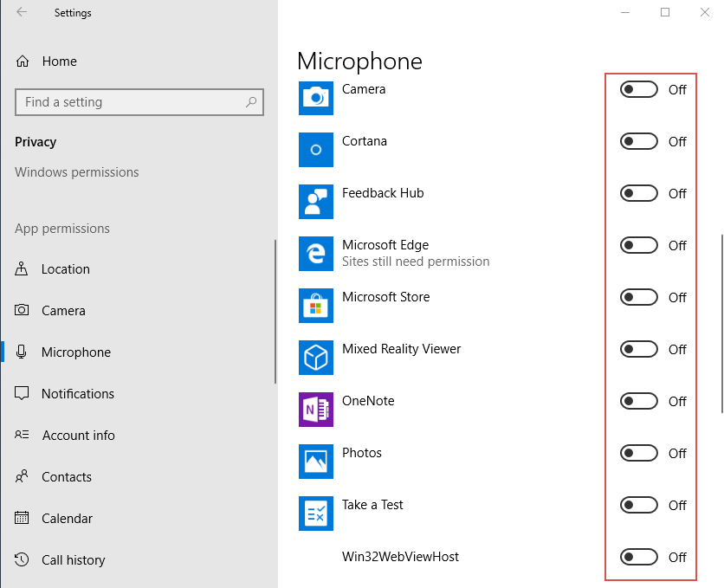Click the Home house icon
Screen dimensions: 724x588
coord(23,61)
